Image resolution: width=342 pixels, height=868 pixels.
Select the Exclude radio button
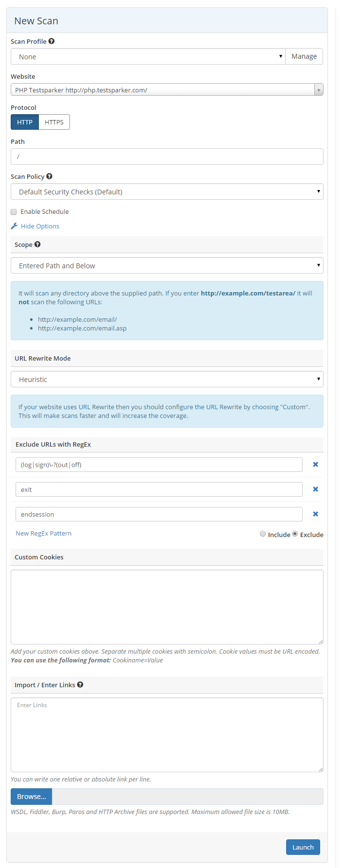[295, 534]
